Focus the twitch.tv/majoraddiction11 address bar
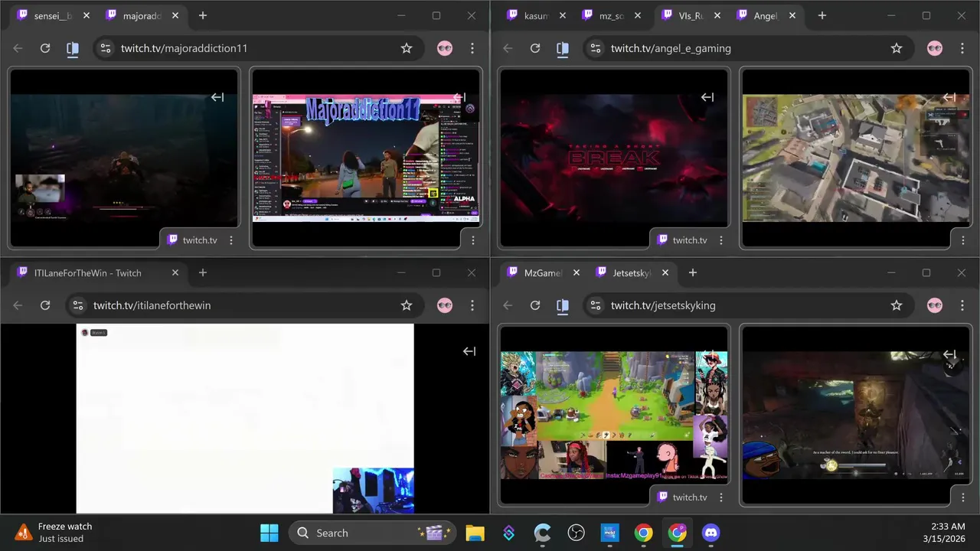 point(257,48)
